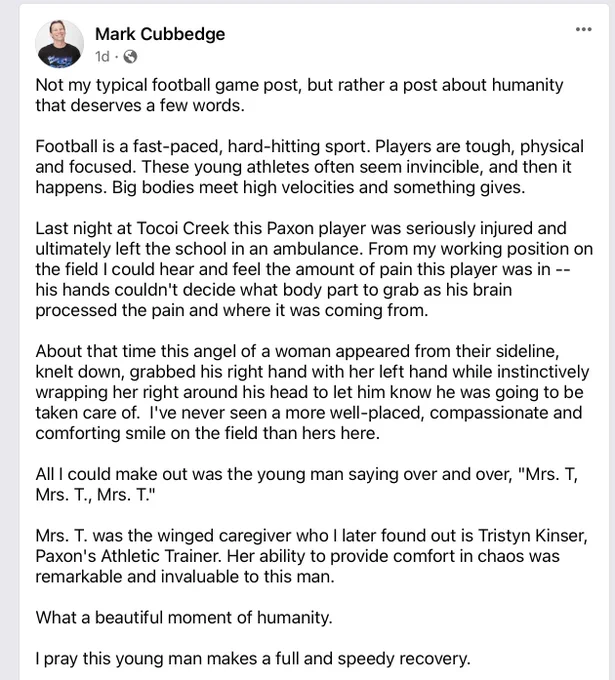
Task: Open the three-dot post options menu
Action: [x=583, y=29]
